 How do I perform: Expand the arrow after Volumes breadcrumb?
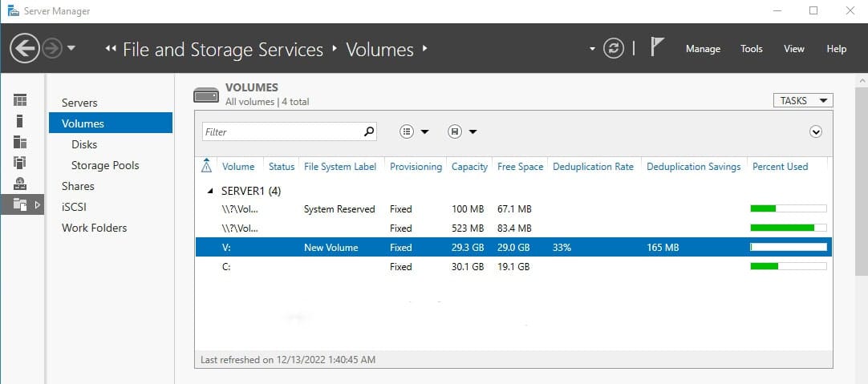pos(424,48)
